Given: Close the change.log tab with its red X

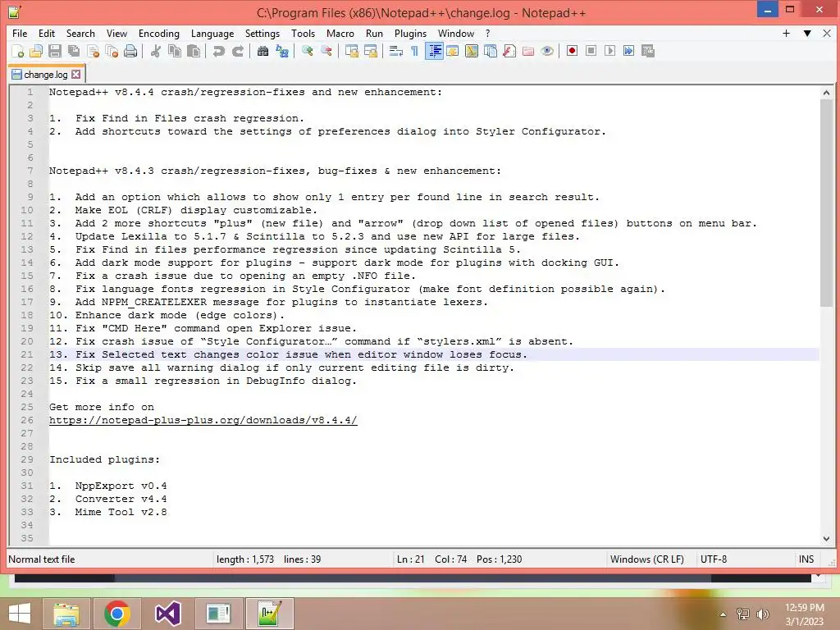Looking at the screenshot, I should [76, 75].
